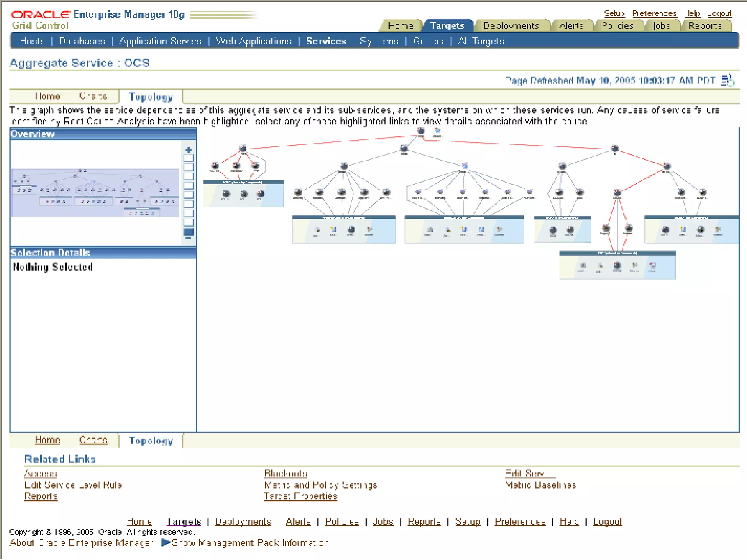This screenshot has height=560, width=747.
Task: Click the zoom in plus icon
Action: click(x=188, y=150)
